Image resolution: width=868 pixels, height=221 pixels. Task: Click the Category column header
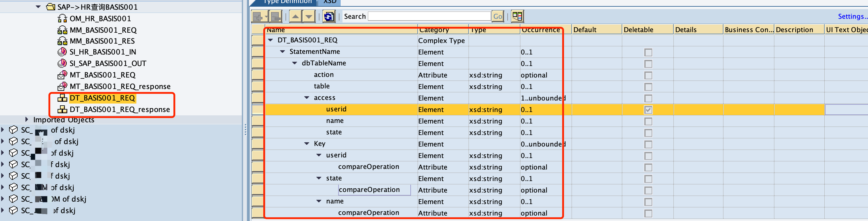tap(443, 30)
